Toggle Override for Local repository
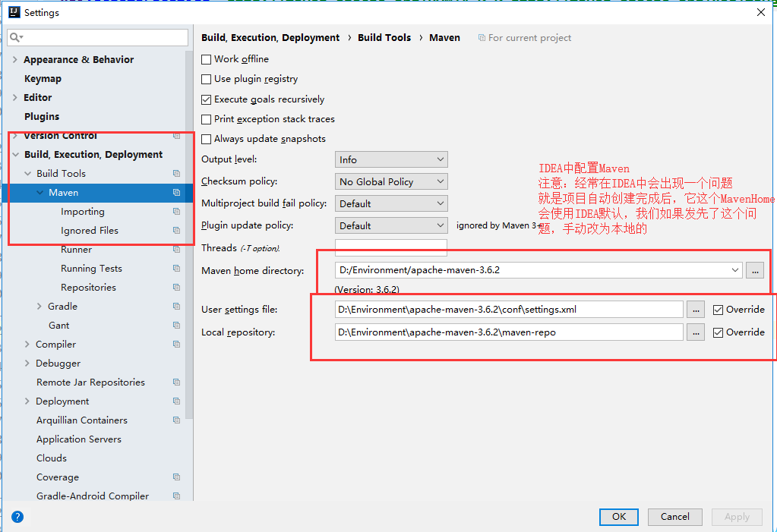 pyautogui.click(x=718, y=333)
